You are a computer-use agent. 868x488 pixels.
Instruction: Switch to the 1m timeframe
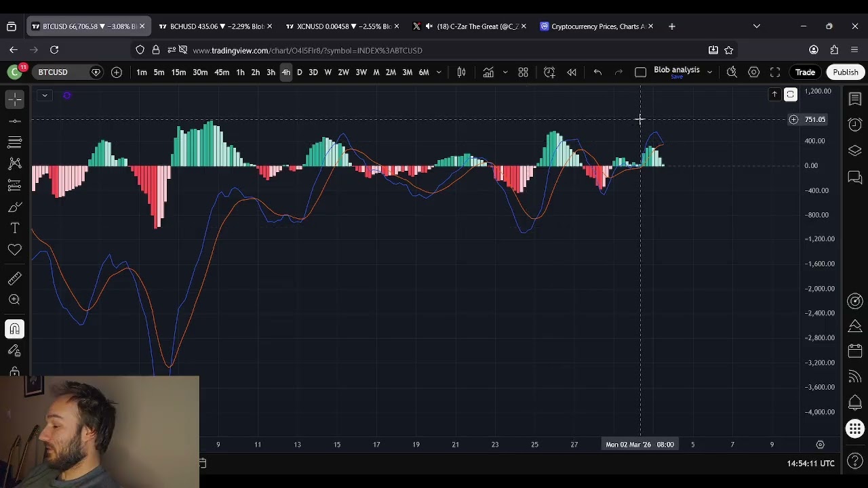(x=141, y=72)
